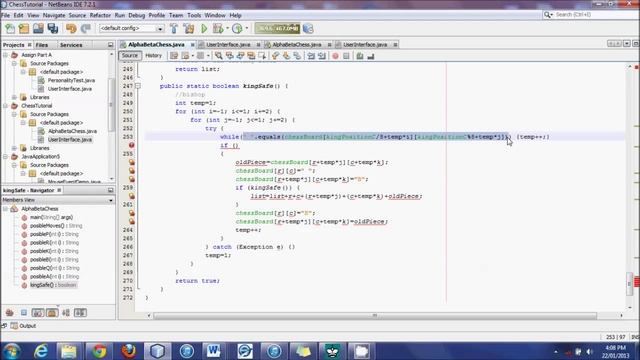Image resolution: width=640 pixels, height=360 pixels.
Task: Expand Libraries under ChessTutorial
Action: click(15, 148)
